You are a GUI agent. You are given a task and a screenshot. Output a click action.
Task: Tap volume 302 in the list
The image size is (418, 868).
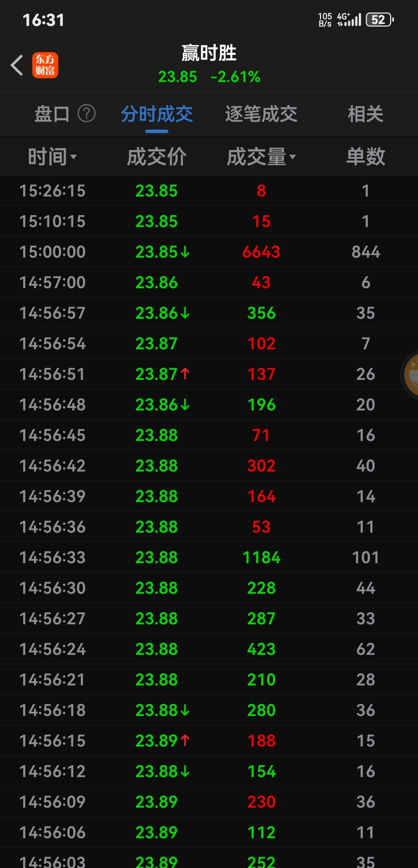[261, 466]
